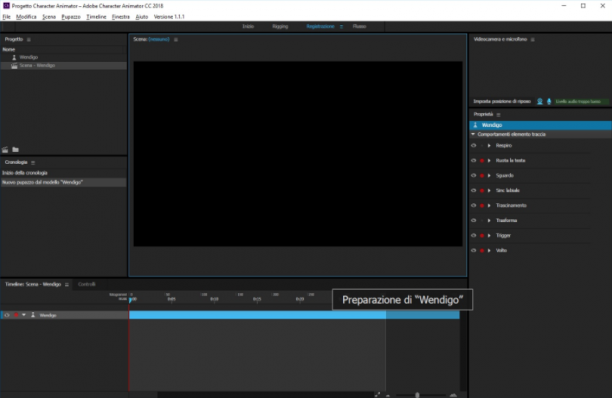The height and width of the screenshot is (398, 612).
Task: Disarm the red record dot for Ruota la testa
Action: [x=482, y=161]
